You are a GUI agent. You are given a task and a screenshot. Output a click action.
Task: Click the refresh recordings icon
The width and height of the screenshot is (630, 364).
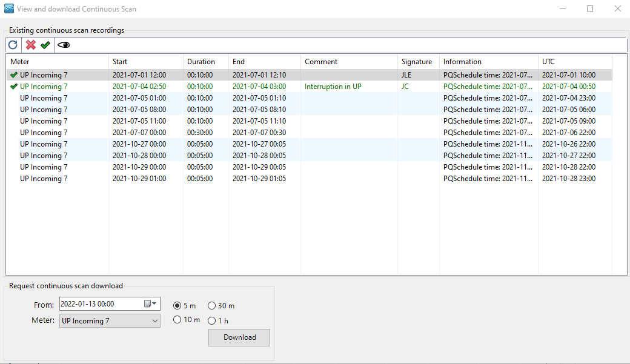click(x=13, y=45)
